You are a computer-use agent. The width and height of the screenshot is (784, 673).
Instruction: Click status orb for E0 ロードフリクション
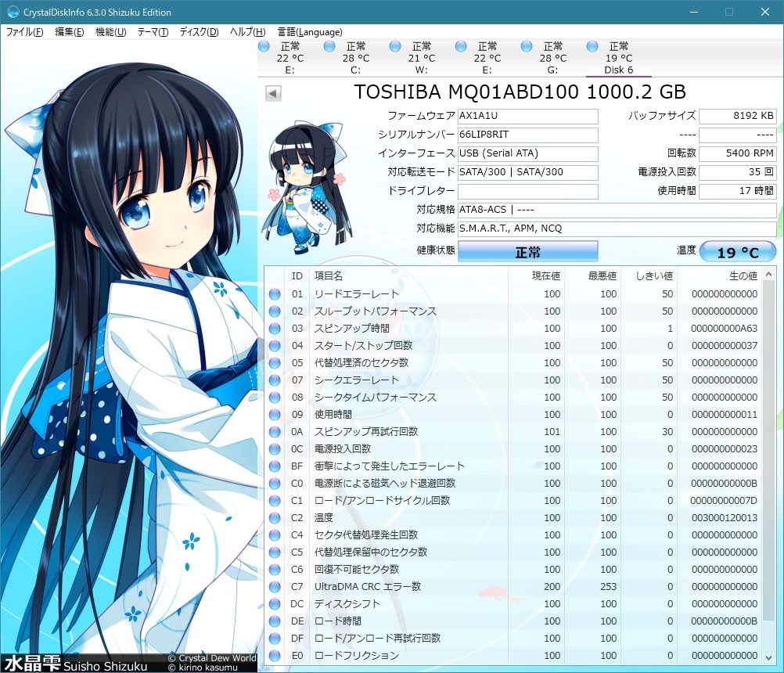tap(275, 656)
